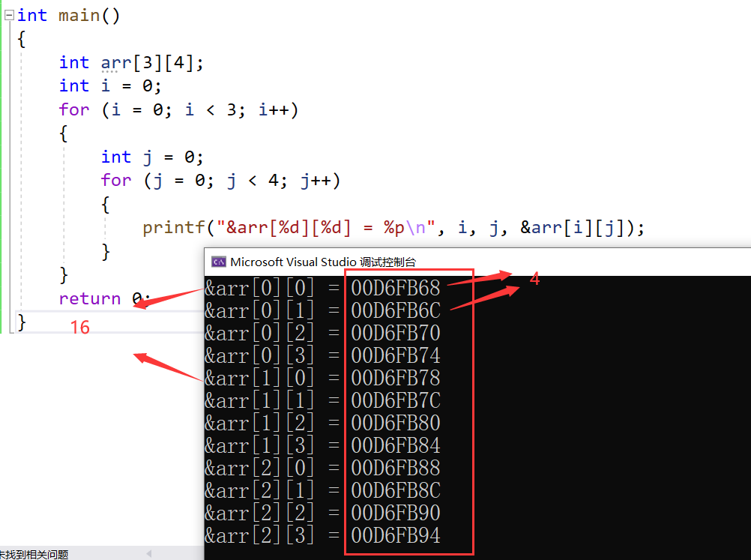Click the status text '未找到相关问题'
Image resolution: width=751 pixels, height=560 pixels.
tap(34, 554)
